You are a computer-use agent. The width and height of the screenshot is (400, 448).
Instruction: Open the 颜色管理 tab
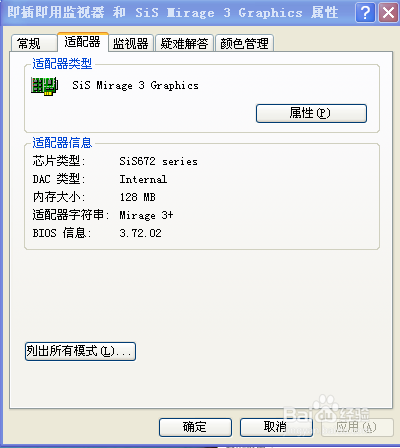point(244,43)
